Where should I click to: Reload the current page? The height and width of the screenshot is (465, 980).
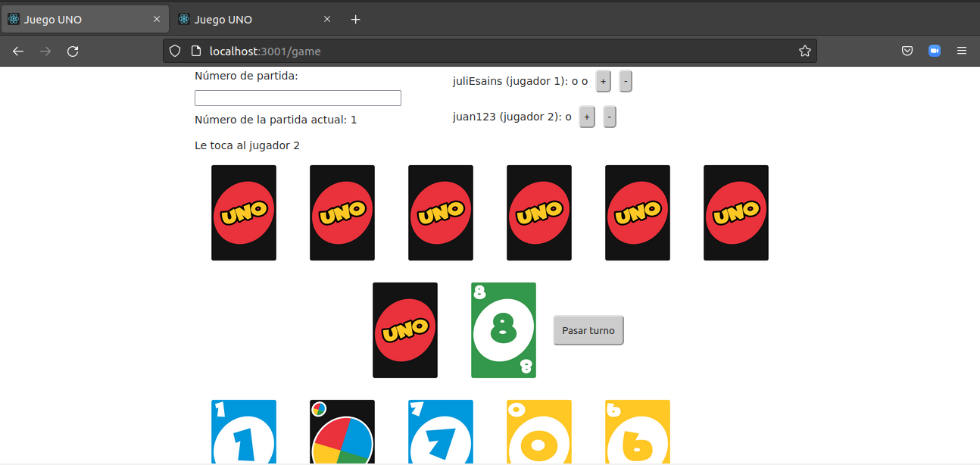pos(73,51)
